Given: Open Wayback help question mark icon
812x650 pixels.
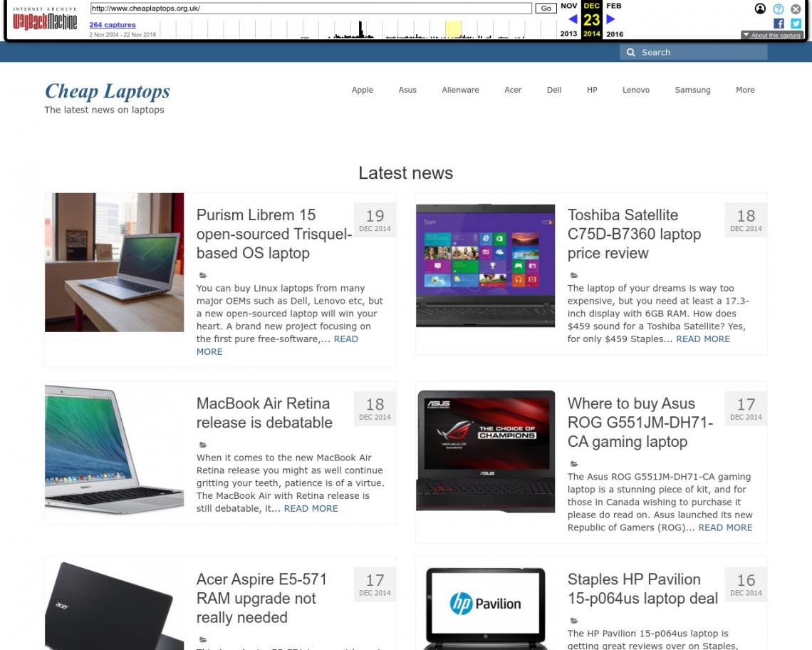Looking at the screenshot, I should (779, 9).
